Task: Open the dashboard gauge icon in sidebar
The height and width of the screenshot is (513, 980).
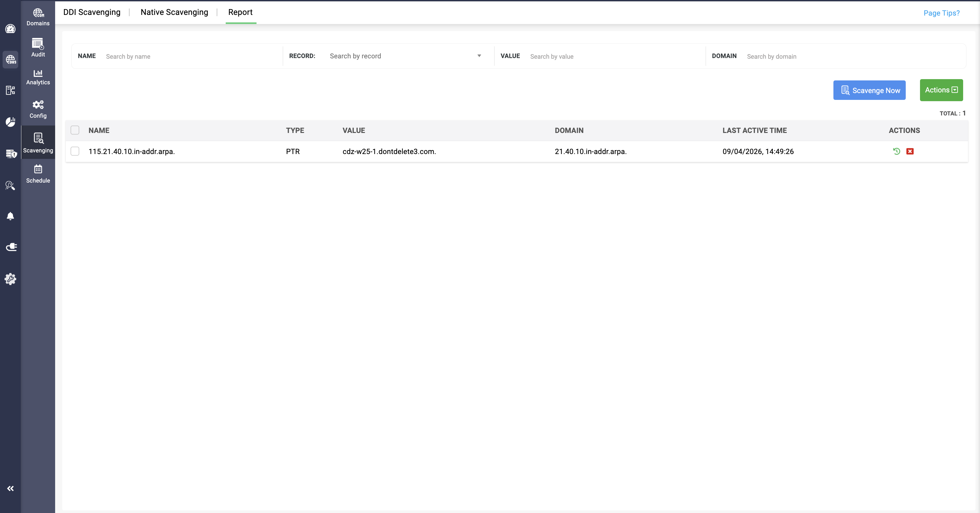Action: pos(10,29)
